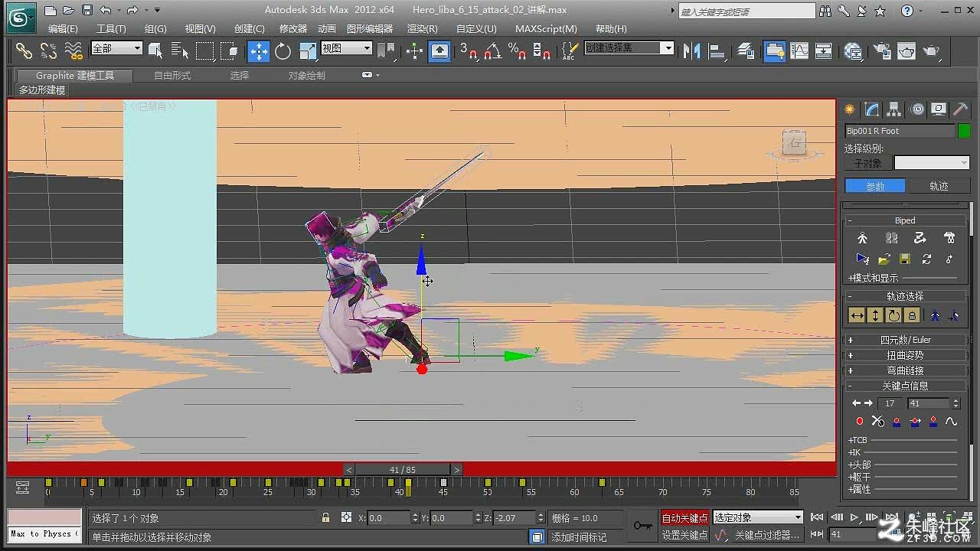Open Render Setup

click(x=882, y=51)
